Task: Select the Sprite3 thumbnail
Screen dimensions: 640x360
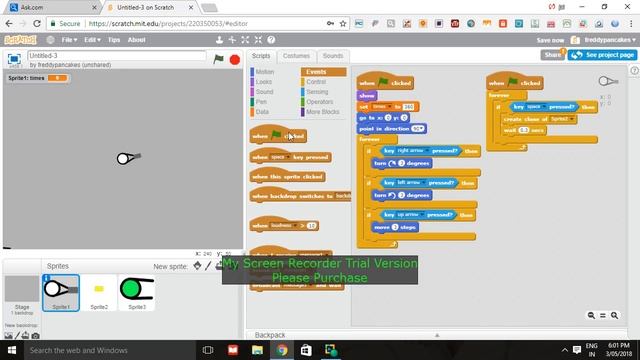Action: (x=137, y=293)
